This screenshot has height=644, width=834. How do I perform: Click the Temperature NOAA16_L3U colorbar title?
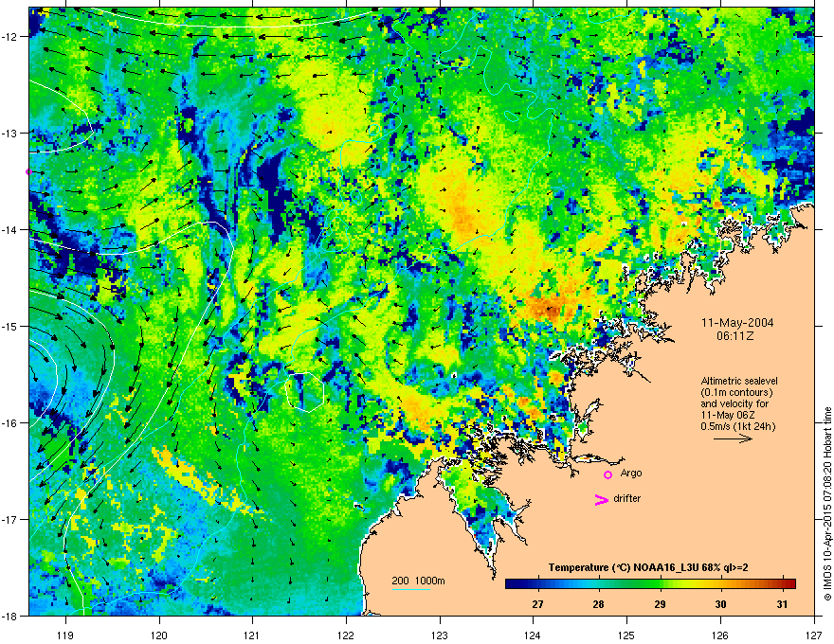[x=648, y=567]
